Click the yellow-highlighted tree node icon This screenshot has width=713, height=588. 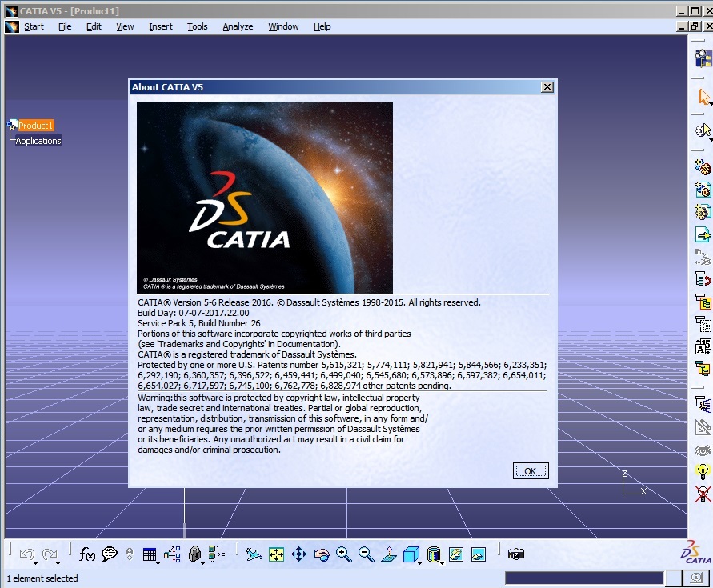coord(703,301)
